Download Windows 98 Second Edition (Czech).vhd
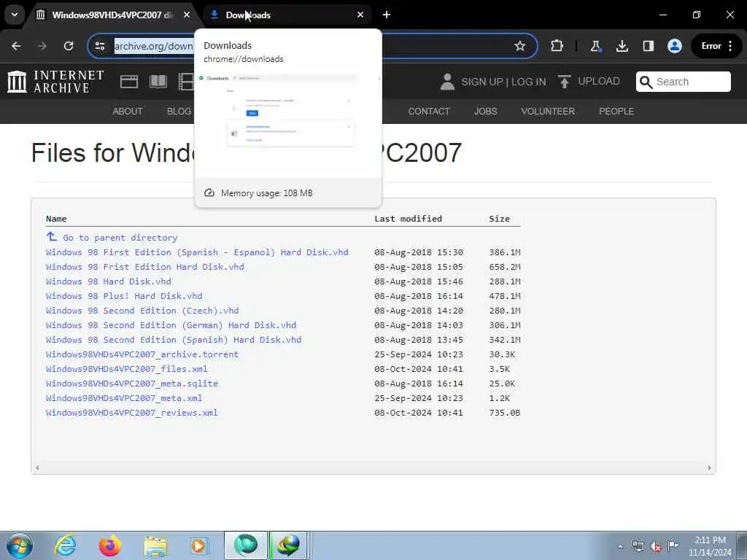 142,311
